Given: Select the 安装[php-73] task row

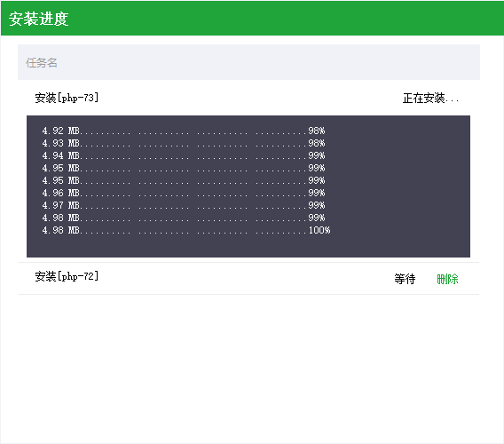Looking at the screenshot, I should [248, 98].
